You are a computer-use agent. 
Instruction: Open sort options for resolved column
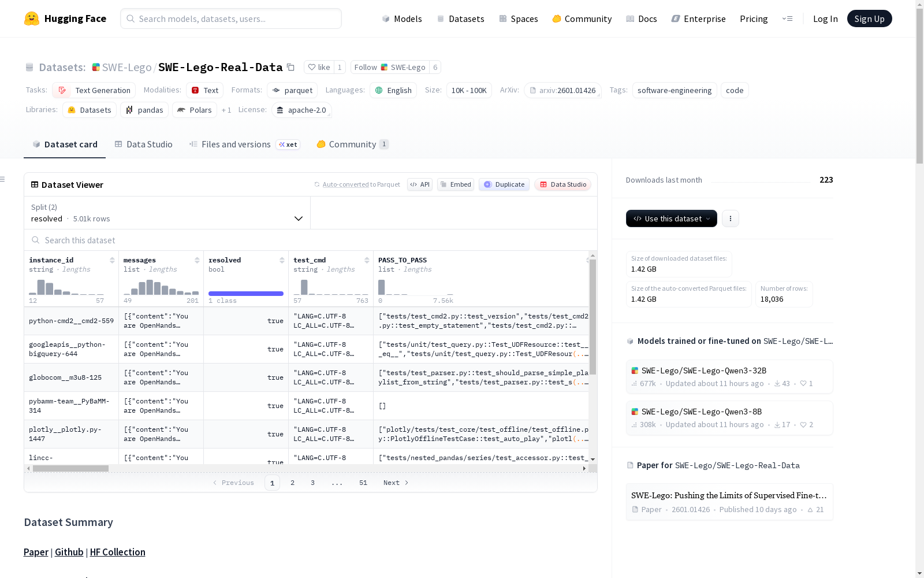click(x=282, y=260)
